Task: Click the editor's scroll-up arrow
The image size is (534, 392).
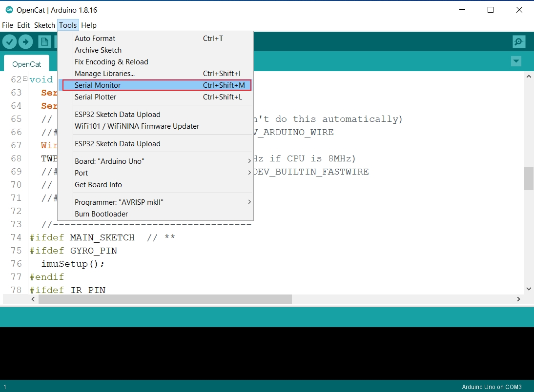Action: coord(529,77)
